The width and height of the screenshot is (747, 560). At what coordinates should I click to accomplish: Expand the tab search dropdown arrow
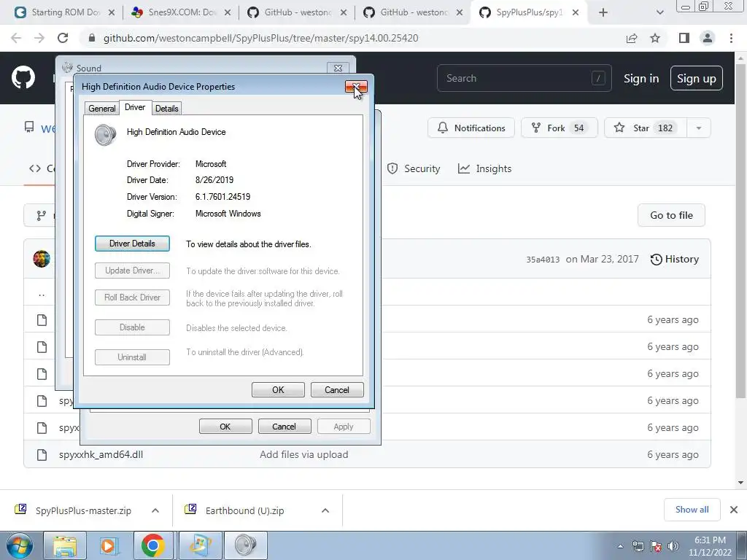pyautogui.click(x=659, y=12)
